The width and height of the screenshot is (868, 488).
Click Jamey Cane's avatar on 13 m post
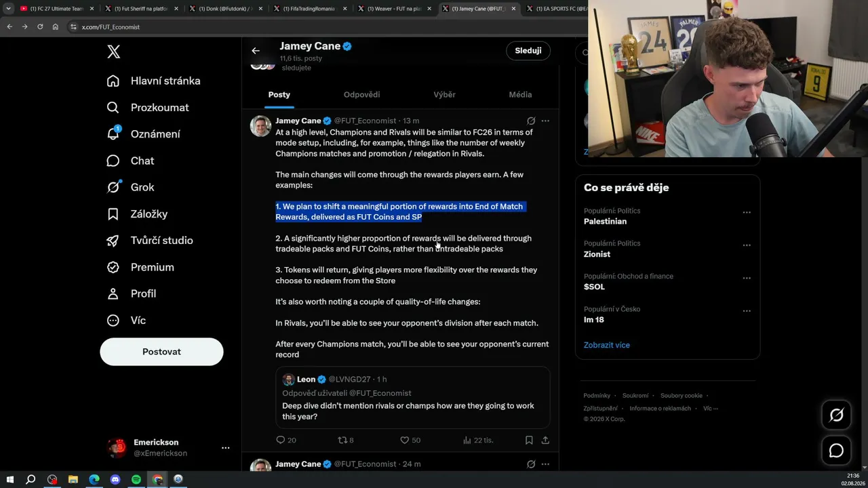260,126
